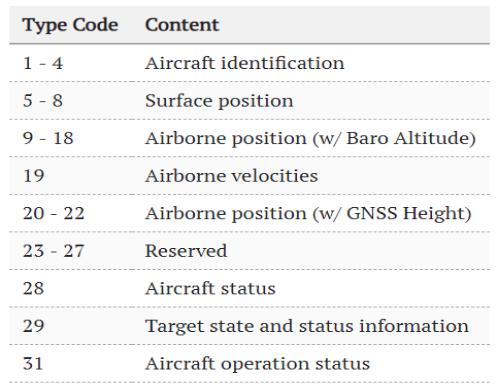This screenshot has height=387, width=497.
Task: Click the Reserved content cell
Action: point(186,251)
